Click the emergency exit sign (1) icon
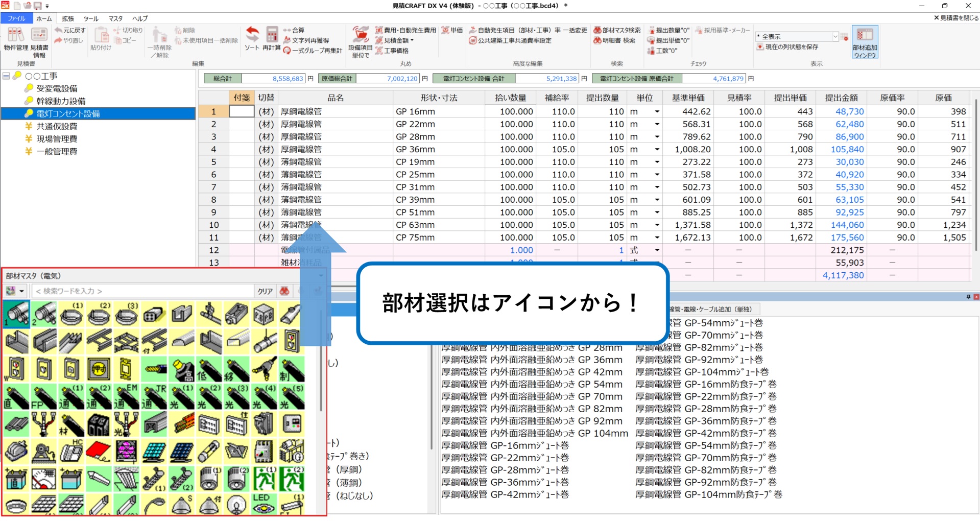Viewport: 980px width, 521px height. [264, 479]
